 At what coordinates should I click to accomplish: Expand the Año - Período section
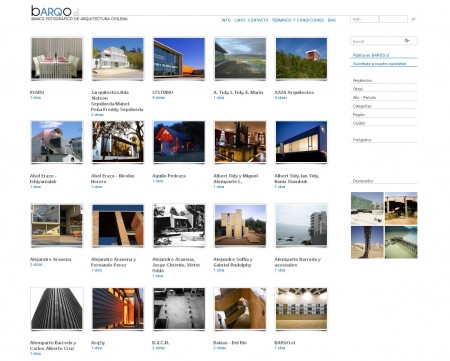coord(364,97)
